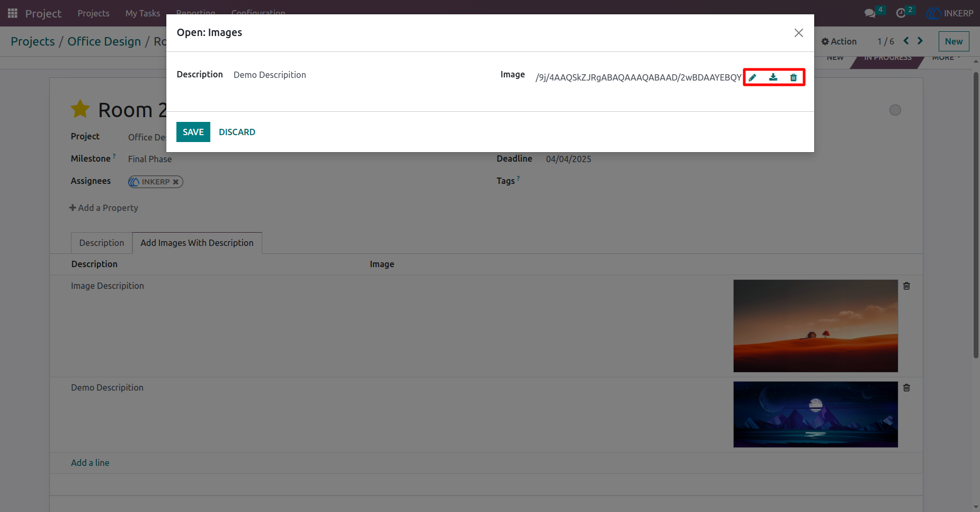The width and height of the screenshot is (980, 512).
Task: Open Projects menu in navbar
Action: point(93,13)
